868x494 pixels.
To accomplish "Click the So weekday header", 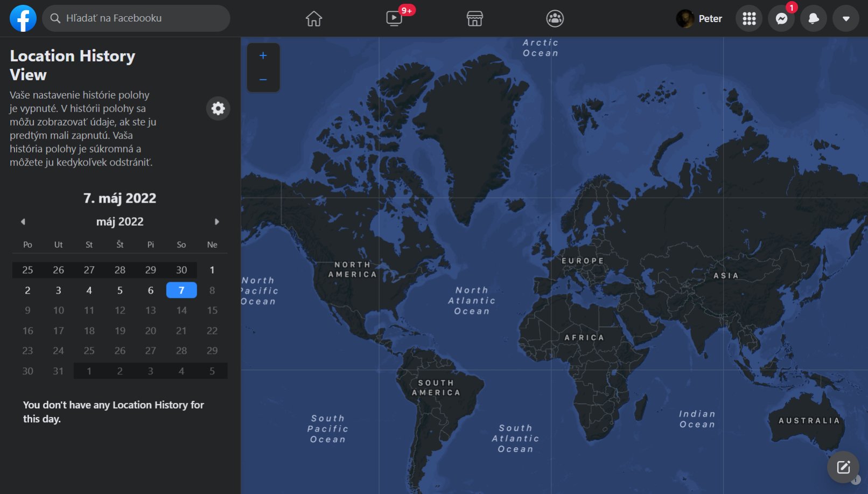I will [x=181, y=245].
